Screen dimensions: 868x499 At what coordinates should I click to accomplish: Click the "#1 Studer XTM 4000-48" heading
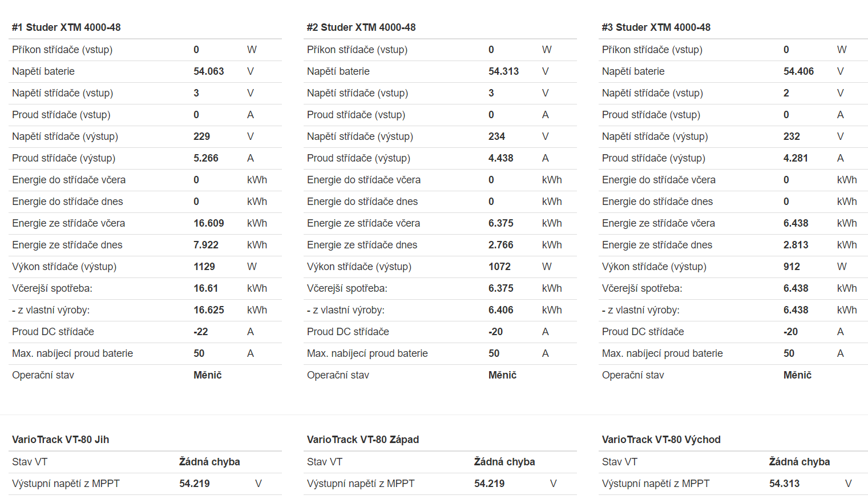[x=66, y=27]
